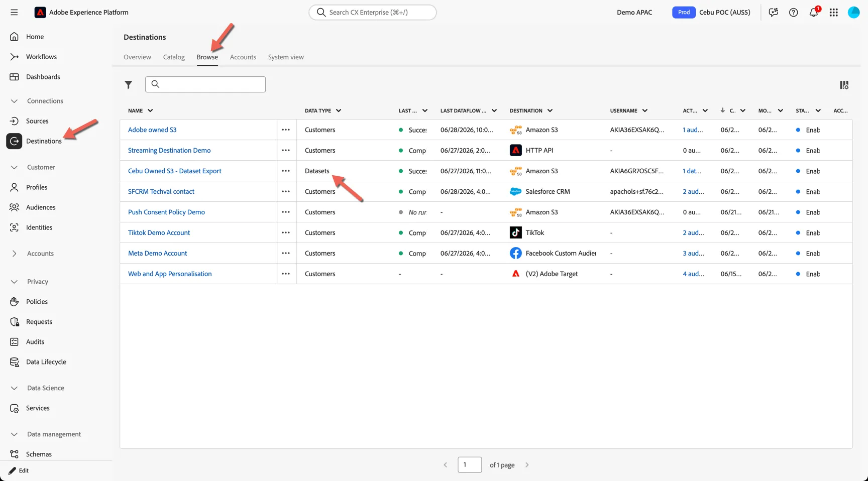The height and width of the screenshot is (481, 868).
Task: Click the filter funnel icon
Action: point(129,85)
